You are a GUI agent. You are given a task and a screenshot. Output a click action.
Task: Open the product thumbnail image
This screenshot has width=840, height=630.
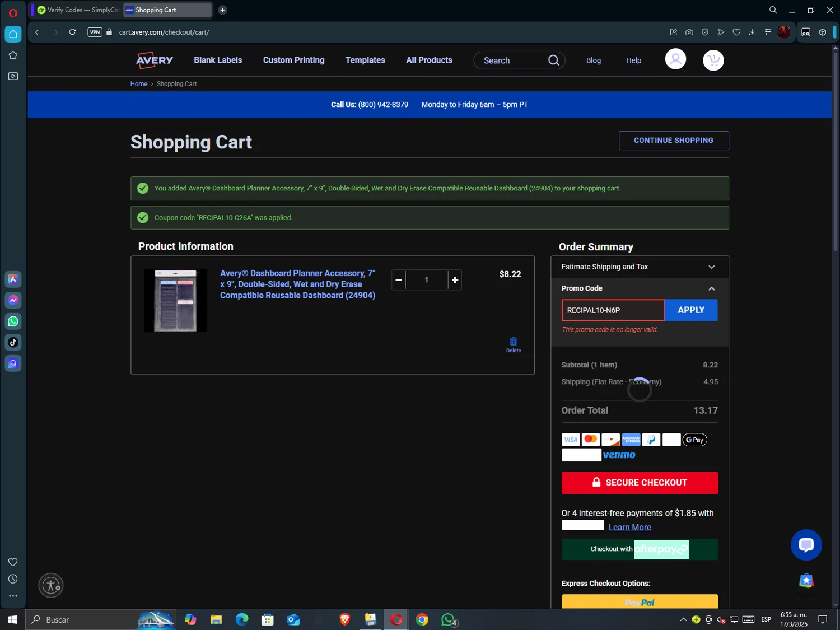pos(176,301)
